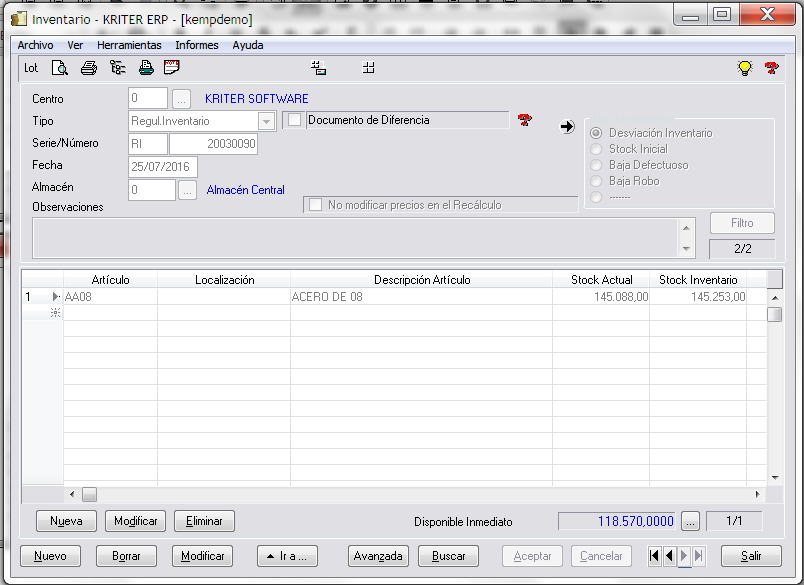This screenshot has height=585, width=804.
Task: Click the Almacén Central link text
Action: tap(246, 190)
